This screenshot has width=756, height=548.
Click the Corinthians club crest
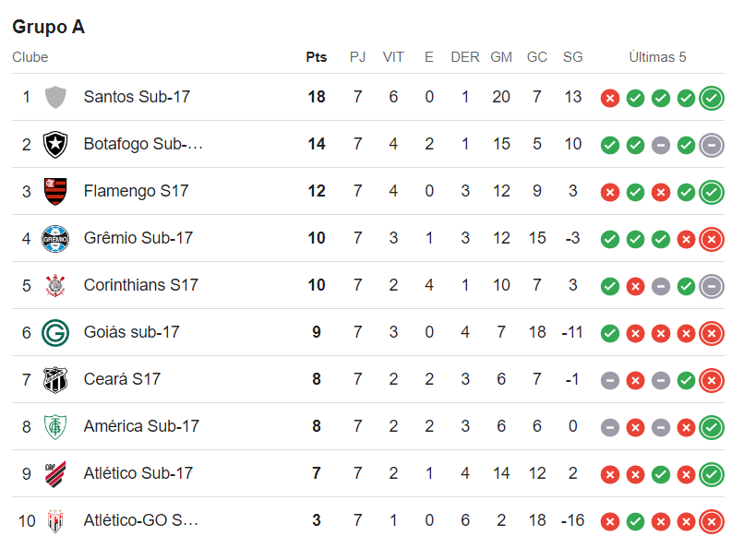55,285
